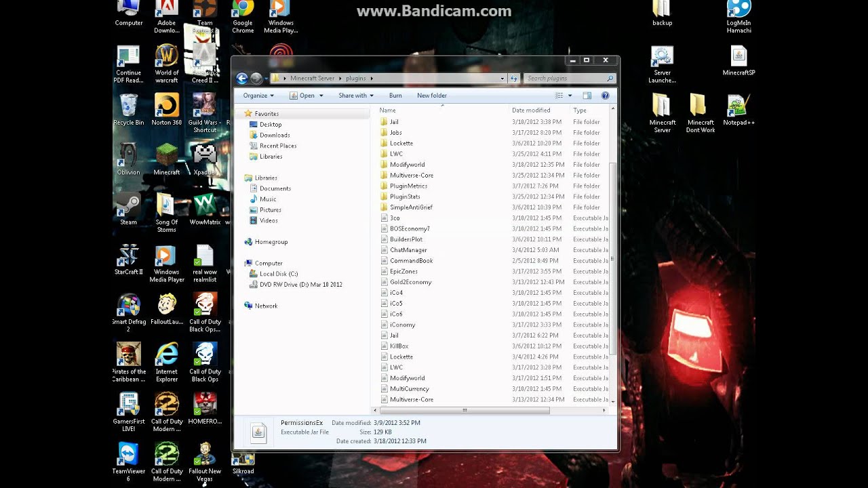
Task: Launch the Minecraft desktop icon
Action: 166,159
